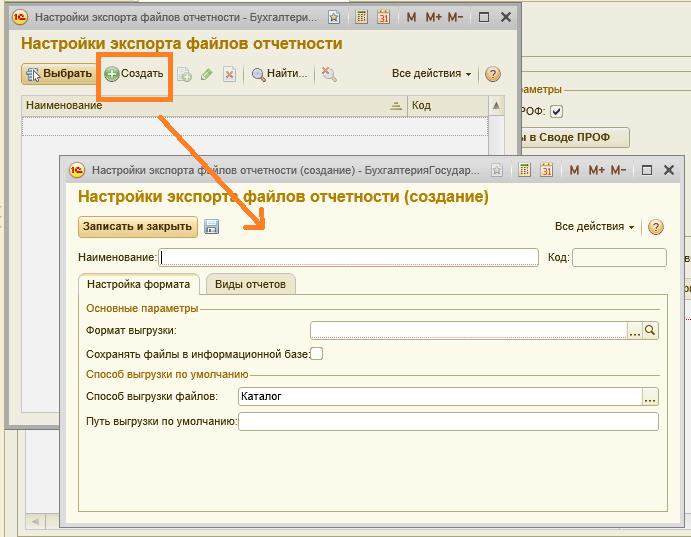
Task: Open calendar in the creation window title bar
Action: pyautogui.click(x=546, y=170)
